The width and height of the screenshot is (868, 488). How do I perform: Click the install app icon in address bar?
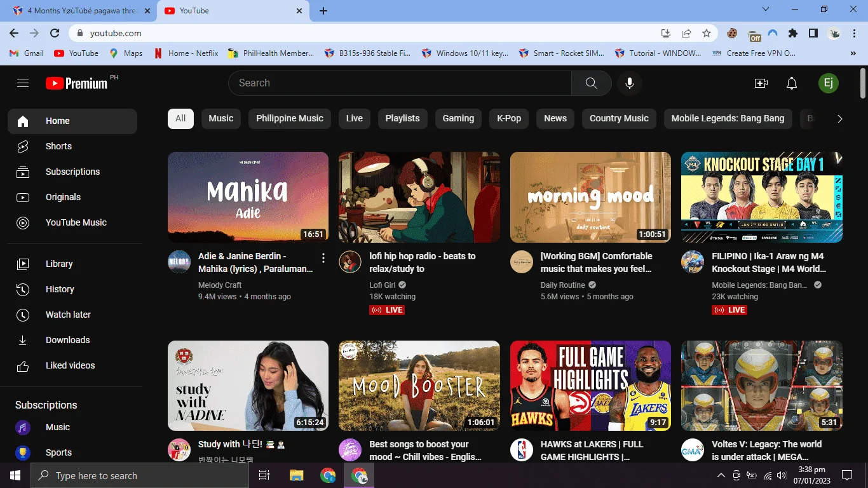tap(666, 33)
